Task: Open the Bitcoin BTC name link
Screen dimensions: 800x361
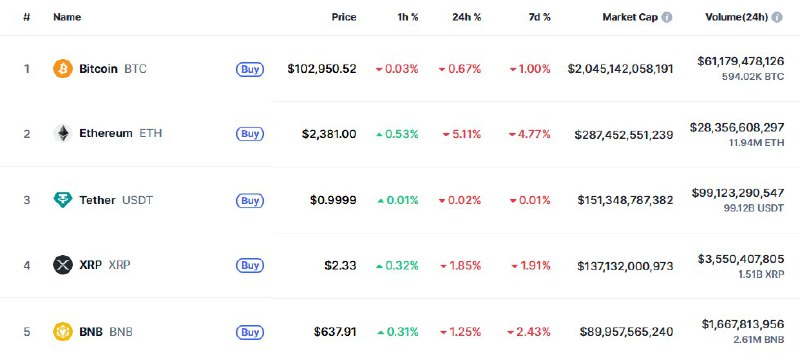Action: point(113,68)
